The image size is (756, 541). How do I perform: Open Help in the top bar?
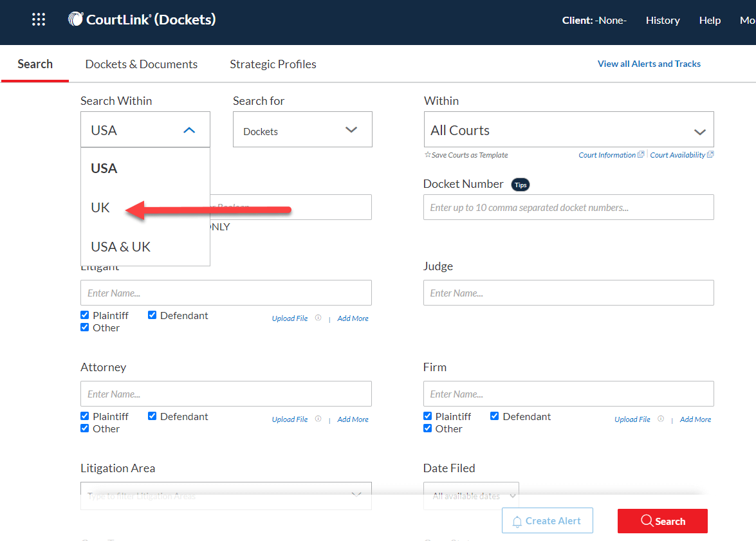coord(710,20)
